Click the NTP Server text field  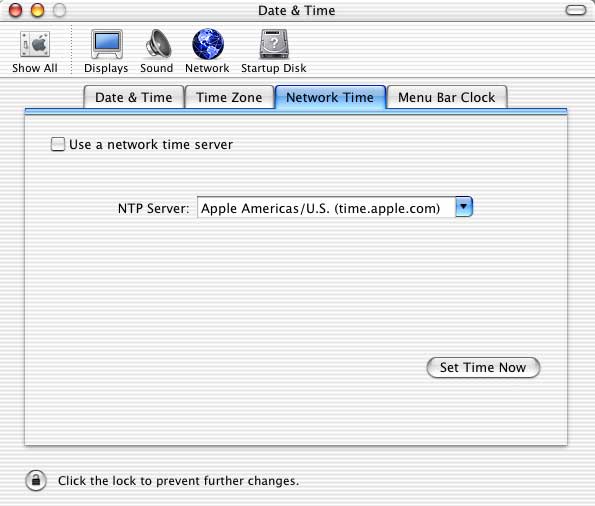(x=326, y=207)
